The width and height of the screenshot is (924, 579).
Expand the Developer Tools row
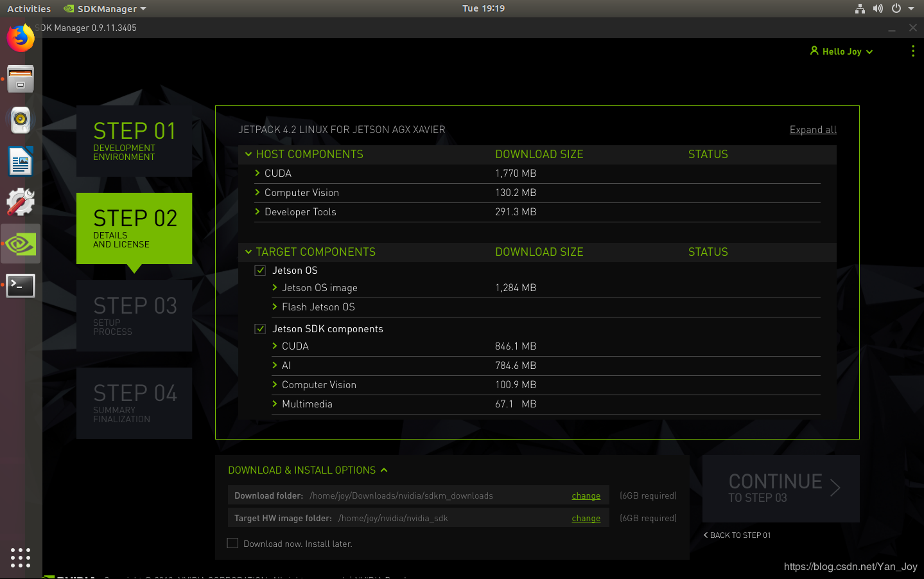click(257, 212)
